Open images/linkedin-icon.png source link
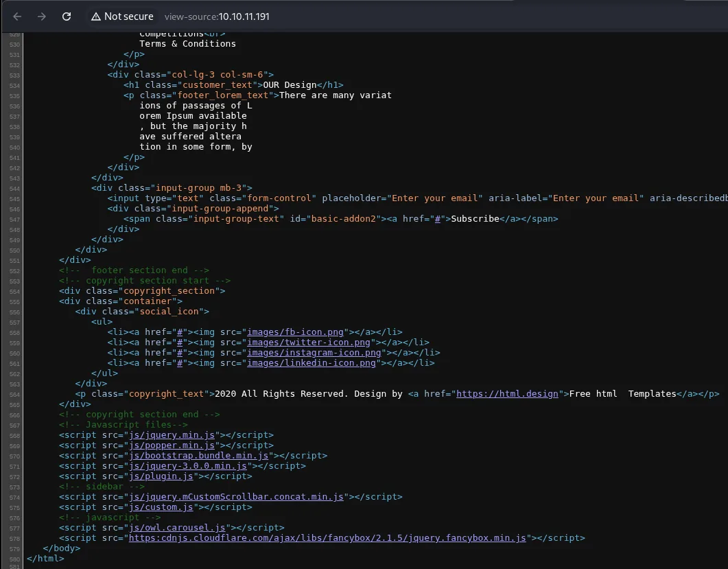This screenshot has width=728, height=569. pyautogui.click(x=311, y=363)
